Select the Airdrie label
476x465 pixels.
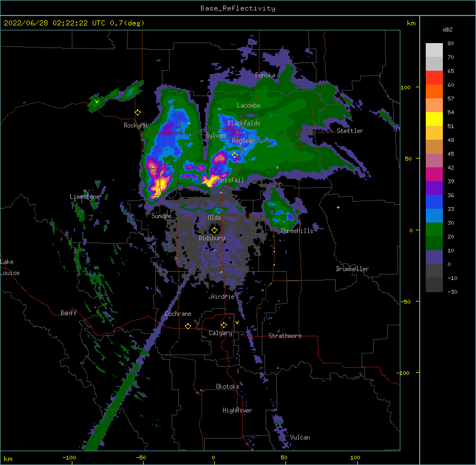pyautogui.click(x=223, y=297)
